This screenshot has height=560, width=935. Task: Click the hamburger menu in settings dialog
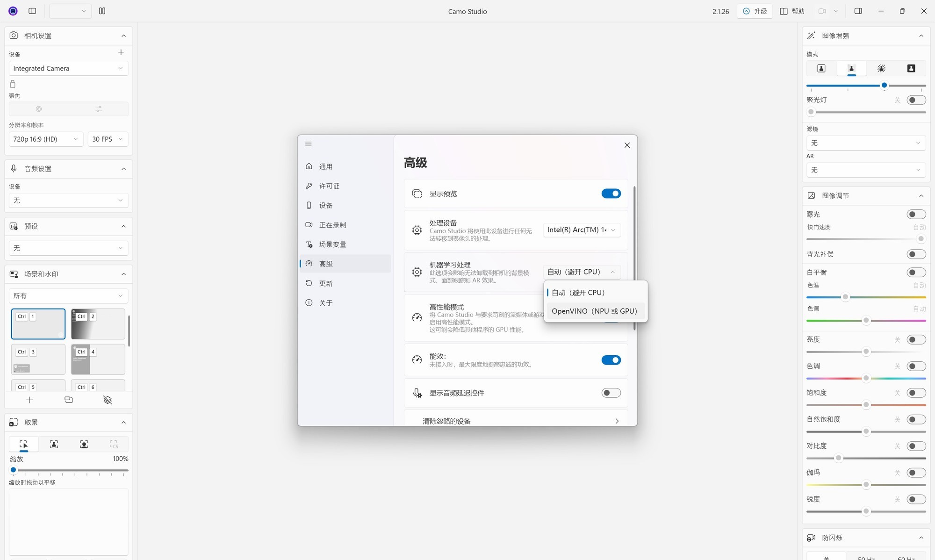pyautogui.click(x=309, y=144)
